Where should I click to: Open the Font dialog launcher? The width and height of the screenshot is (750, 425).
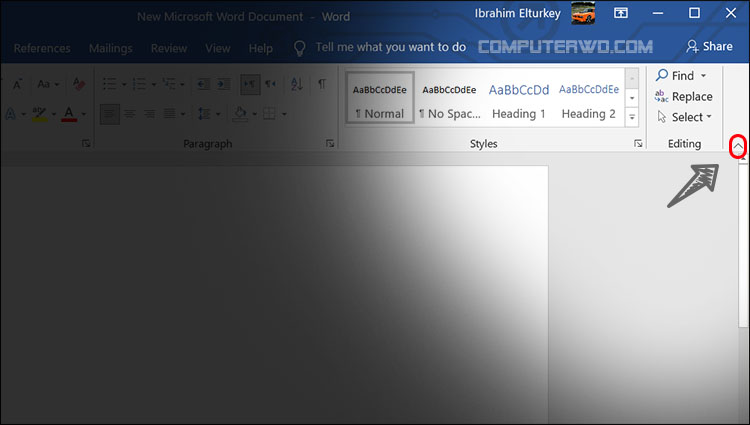[86, 143]
